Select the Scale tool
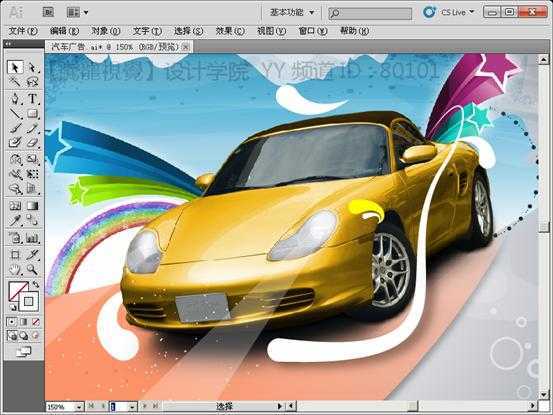553x415 pixels. point(32,159)
